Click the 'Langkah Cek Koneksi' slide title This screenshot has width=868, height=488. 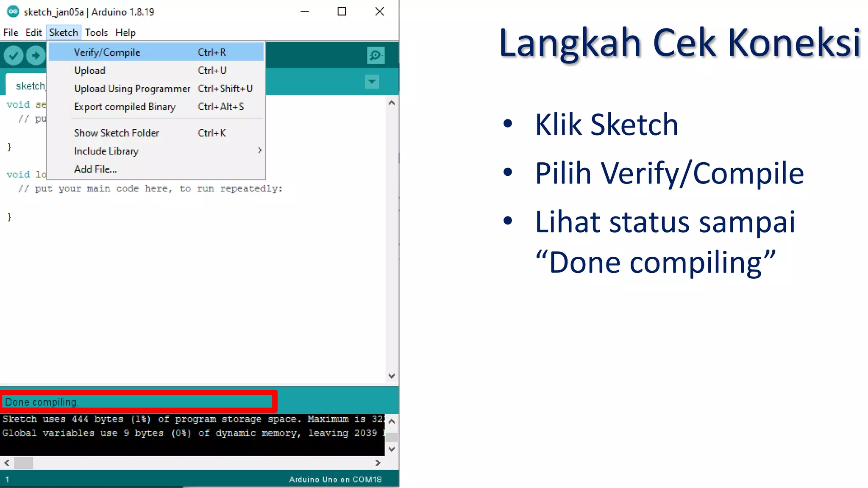pyautogui.click(x=680, y=43)
